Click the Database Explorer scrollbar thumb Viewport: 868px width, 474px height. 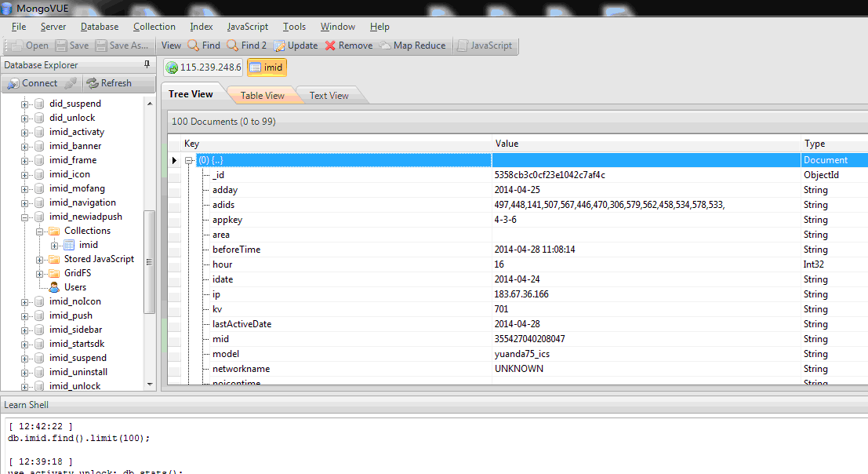pyautogui.click(x=150, y=262)
